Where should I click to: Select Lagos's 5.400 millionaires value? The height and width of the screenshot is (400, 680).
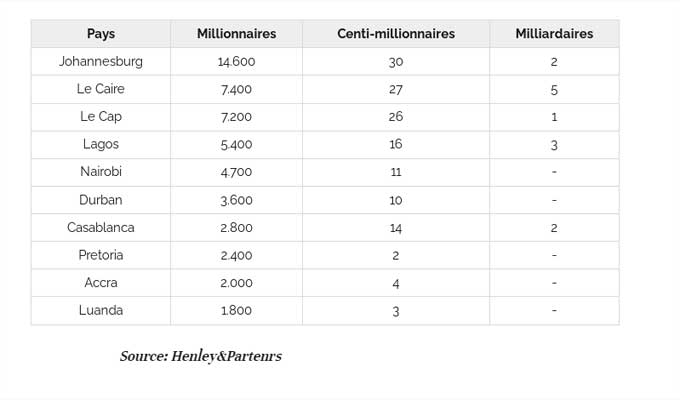coord(236,144)
